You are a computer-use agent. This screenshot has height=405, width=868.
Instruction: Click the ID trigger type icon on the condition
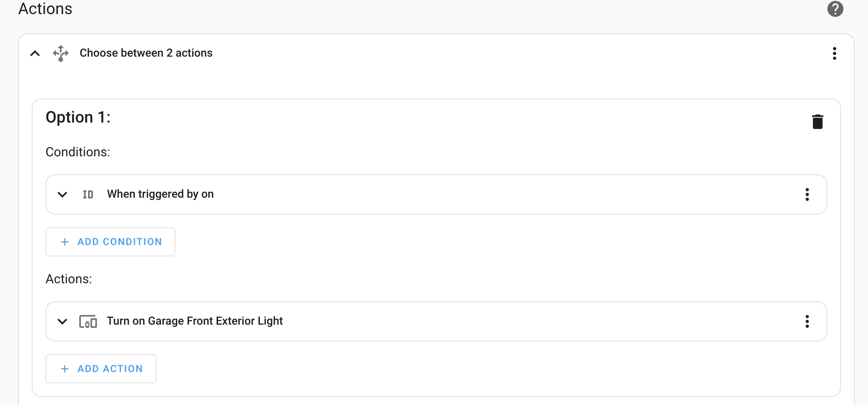(x=88, y=194)
